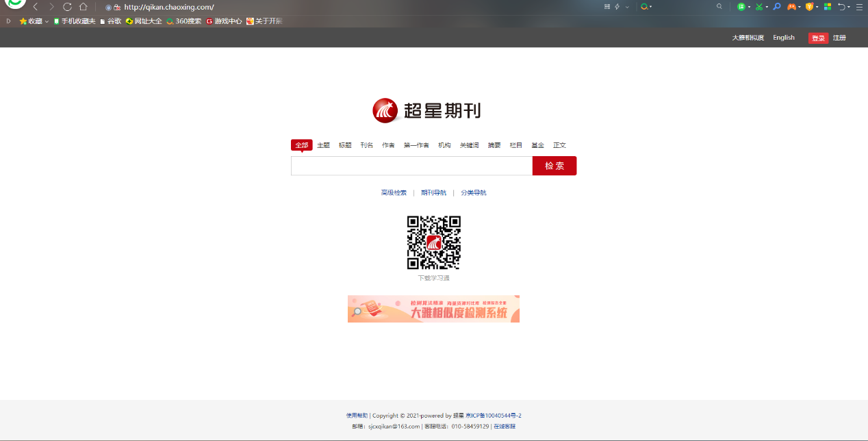
Task: Click the red 检索 search button
Action: 554,166
